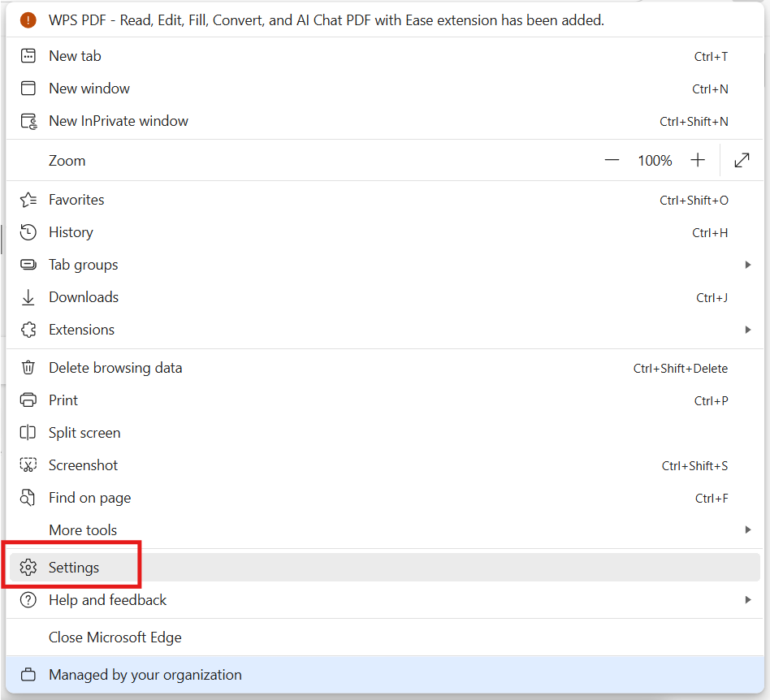This screenshot has height=700, width=770.
Task: Click the Settings gear icon
Action: point(28,568)
